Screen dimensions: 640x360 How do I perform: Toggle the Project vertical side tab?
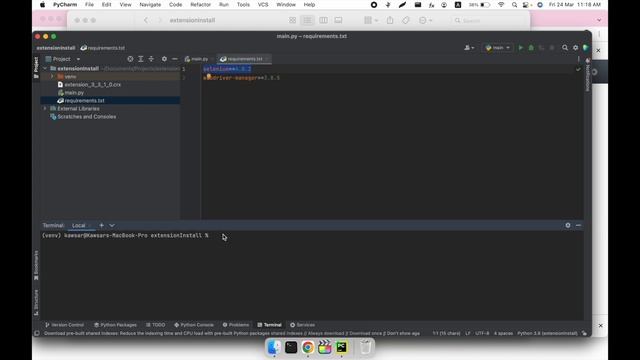click(x=36, y=67)
